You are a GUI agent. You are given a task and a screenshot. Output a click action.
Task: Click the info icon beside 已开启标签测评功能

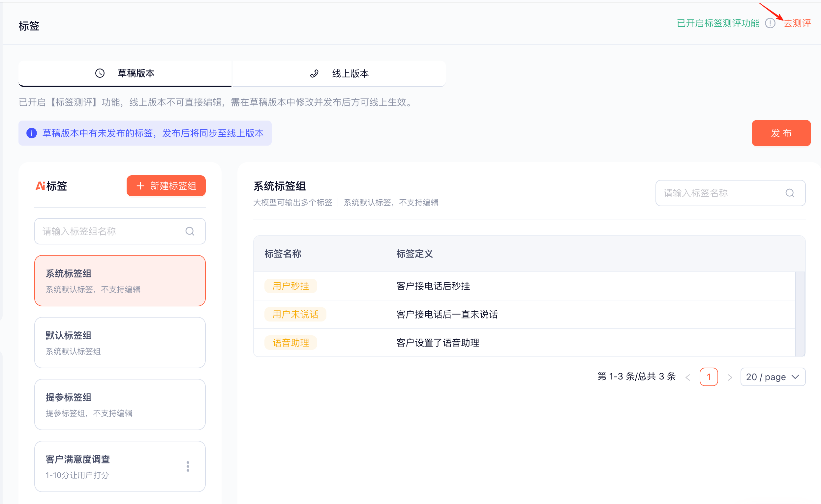[x=770, y=23]
